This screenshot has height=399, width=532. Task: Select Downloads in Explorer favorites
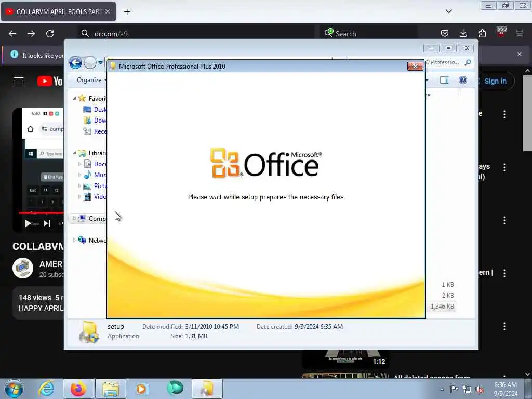tap(95, 120)
